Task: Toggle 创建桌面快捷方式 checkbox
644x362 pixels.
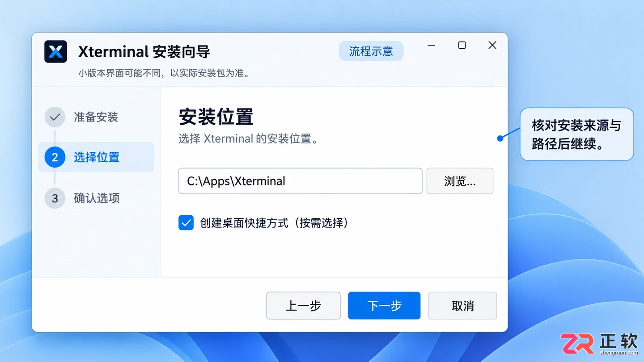Action: click(186, 223)
